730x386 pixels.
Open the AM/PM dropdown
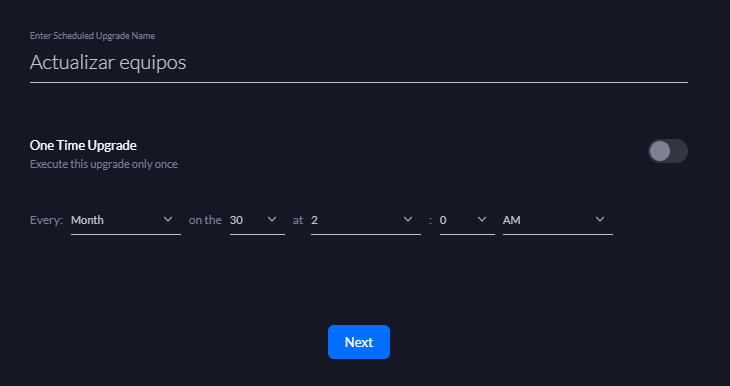point(557,220)
